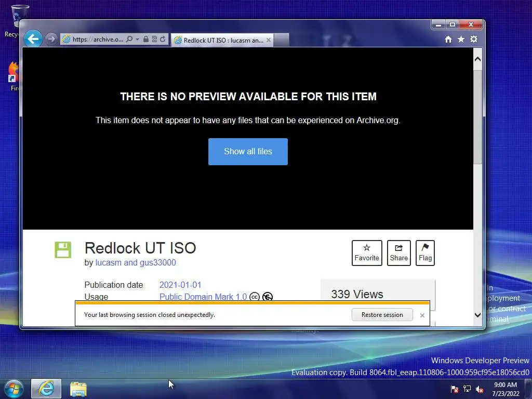Expand the address bar autocomplete dropdown arrow
Screen dimensions: 532x399
pyautogui.click(x=137, y=39)
